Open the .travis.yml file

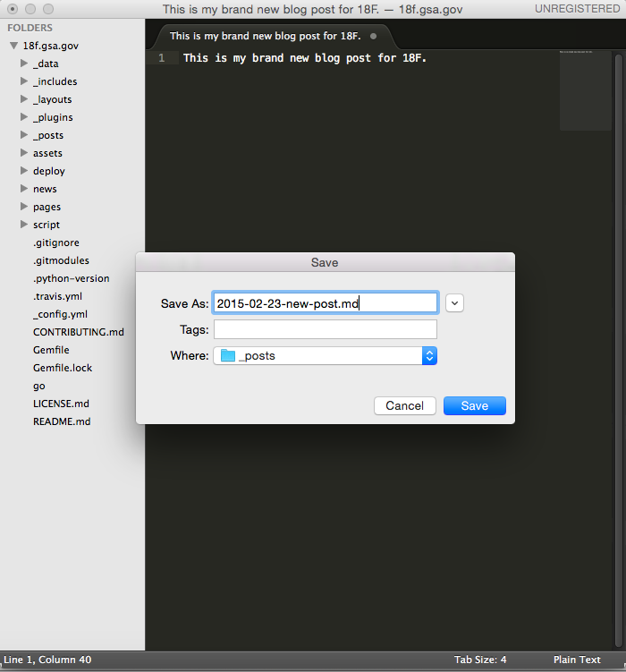tap(57, 296)
